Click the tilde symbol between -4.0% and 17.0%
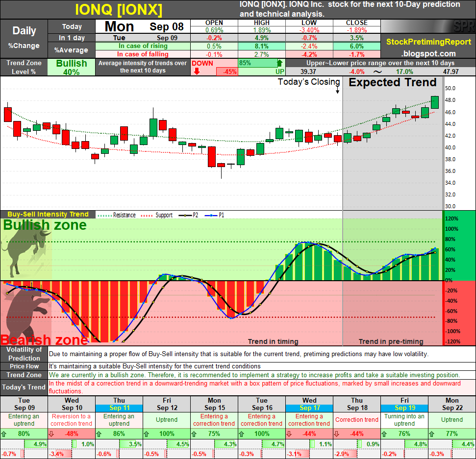 [377, 72]
